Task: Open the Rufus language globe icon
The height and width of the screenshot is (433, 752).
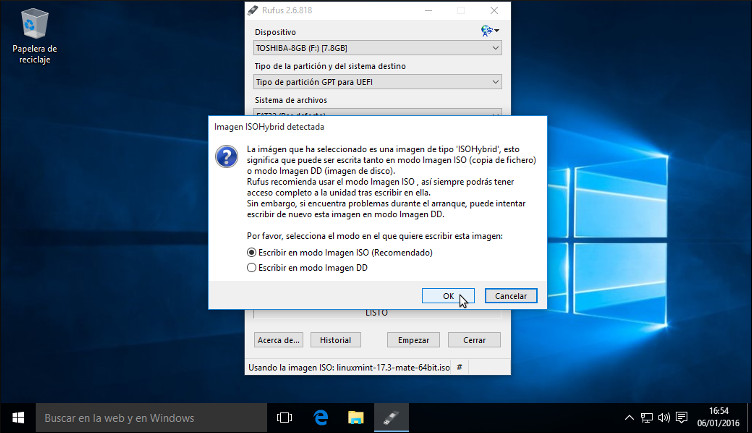Action: click(489, 31)
